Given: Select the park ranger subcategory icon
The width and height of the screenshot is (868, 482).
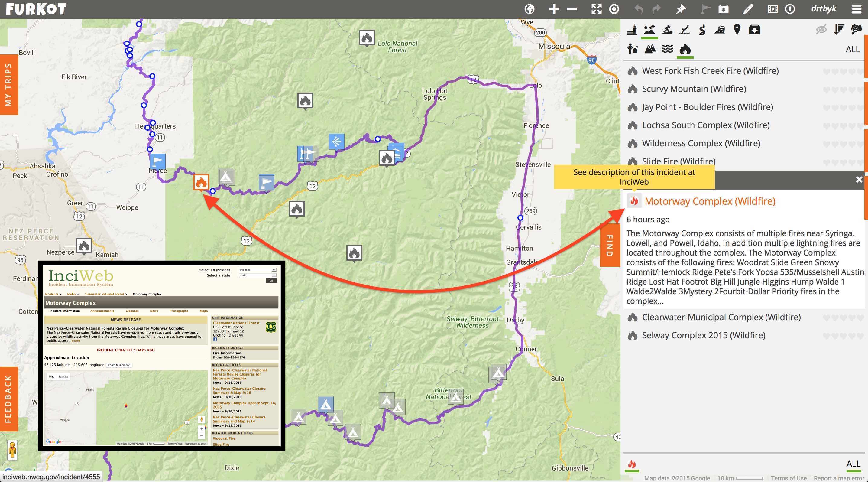Looking at the screenshot, I should point(633,49).
